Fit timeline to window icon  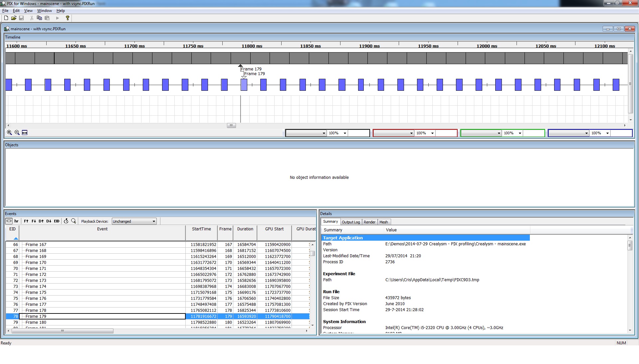tap(25, 133)
